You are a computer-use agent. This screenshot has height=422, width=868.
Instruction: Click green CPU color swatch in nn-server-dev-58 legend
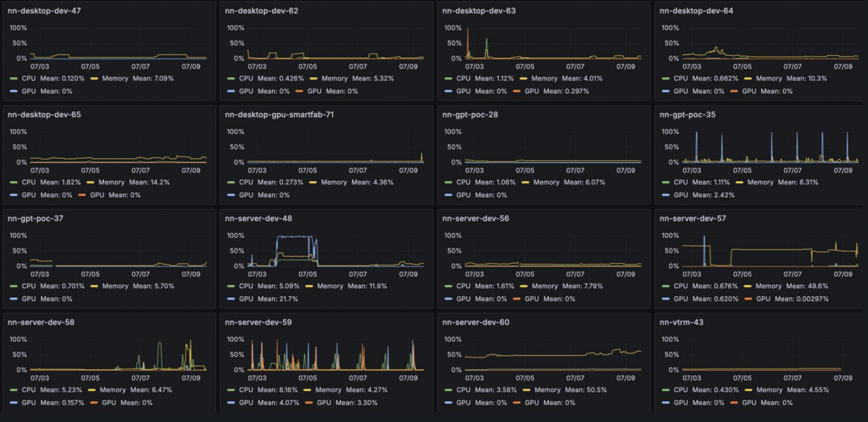pos(14,390)
